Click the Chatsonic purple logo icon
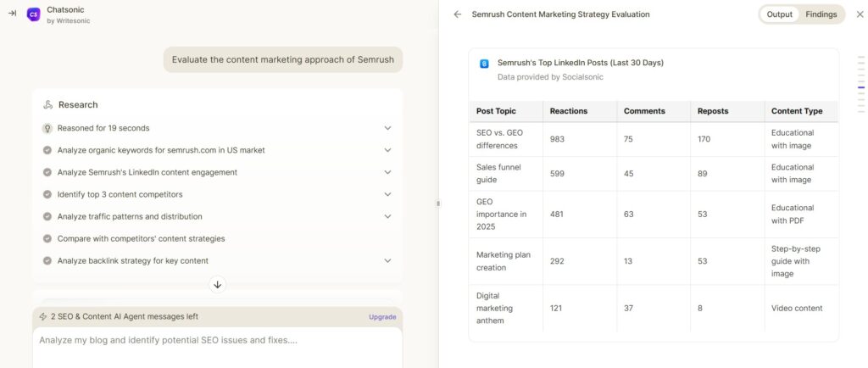Viewport: 868px width, 368px height. [x=34, y=14]
